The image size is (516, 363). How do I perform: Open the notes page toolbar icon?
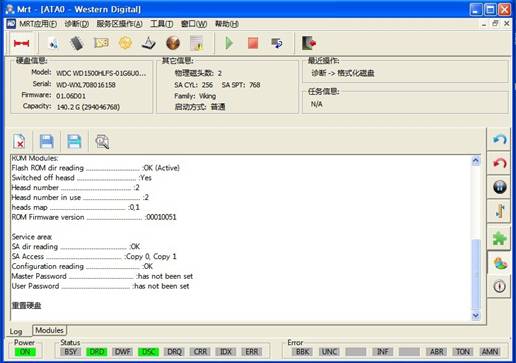coord(197,43)
